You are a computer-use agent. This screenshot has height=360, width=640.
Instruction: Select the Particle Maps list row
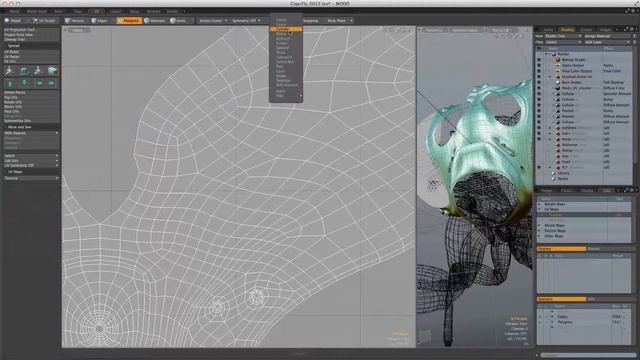[584, 231]
